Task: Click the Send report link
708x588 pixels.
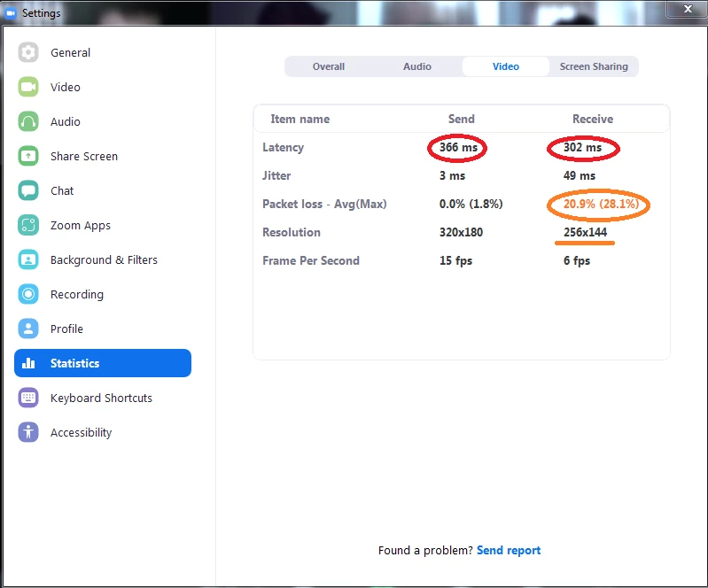Action: (509, 551)
